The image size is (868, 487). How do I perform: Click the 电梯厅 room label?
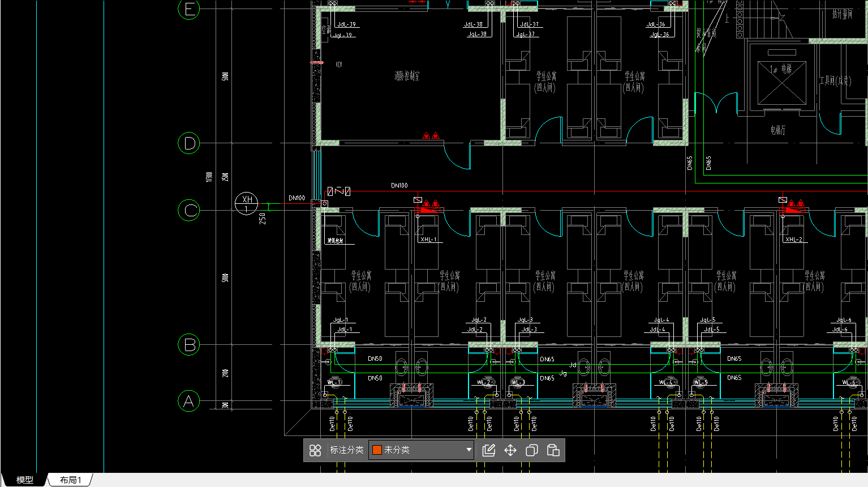tap(778, 130)
